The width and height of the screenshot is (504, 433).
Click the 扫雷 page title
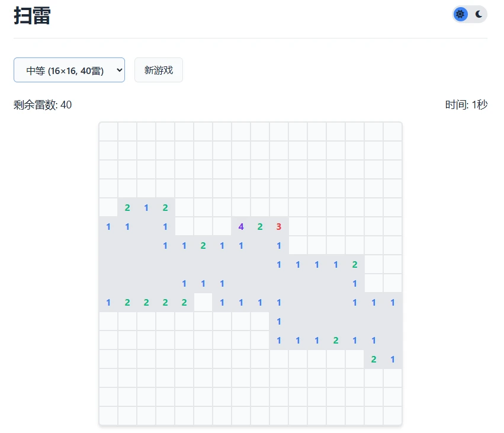coord(32,16)
